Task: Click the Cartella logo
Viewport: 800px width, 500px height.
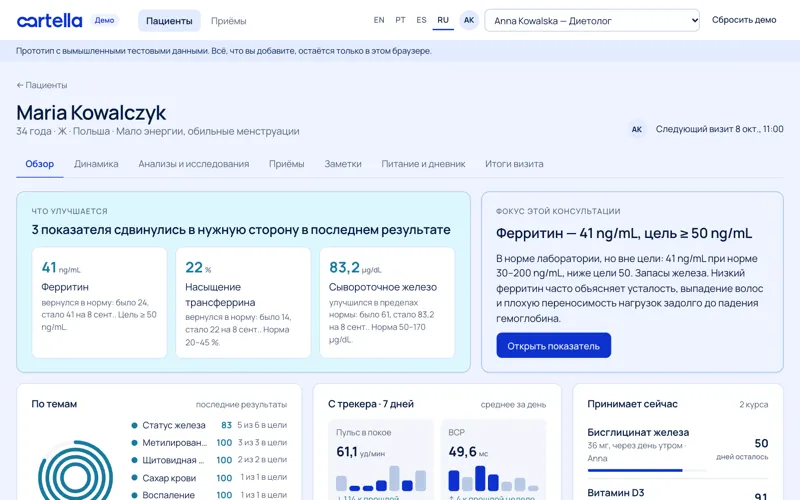Action: (49, 20)
